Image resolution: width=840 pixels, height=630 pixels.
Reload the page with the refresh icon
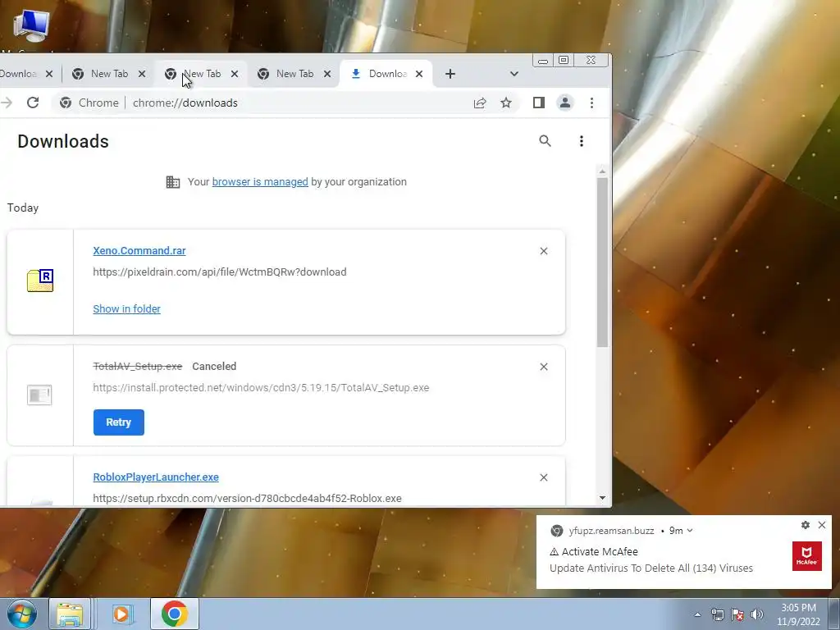pyautogui.click(x=33, y=103)
